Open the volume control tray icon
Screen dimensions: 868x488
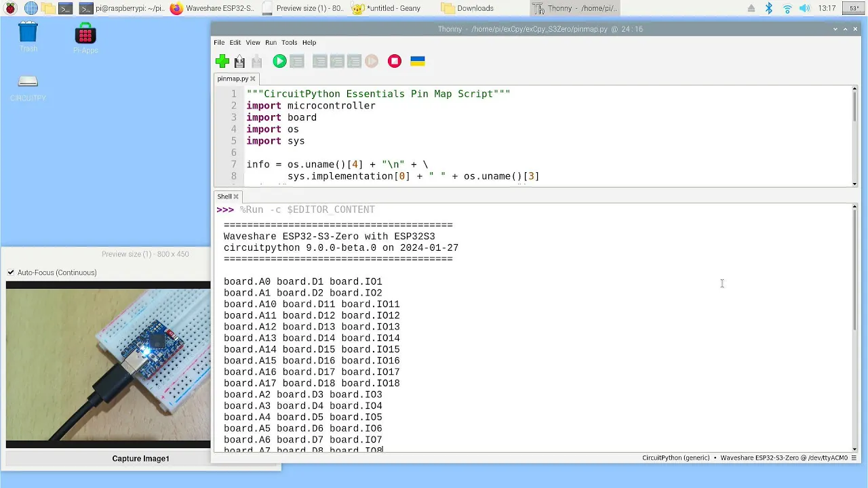pyautogui.click(x=806, y=8)
